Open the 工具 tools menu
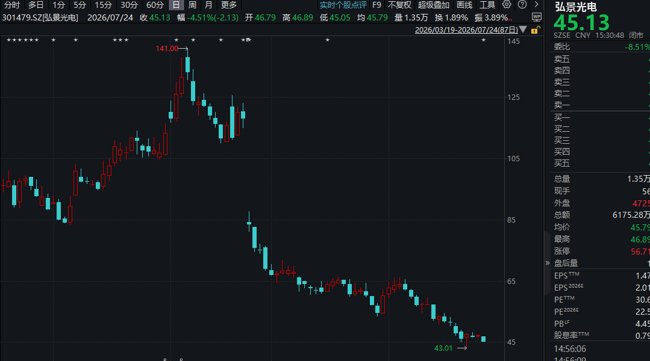 click(487, 5)
